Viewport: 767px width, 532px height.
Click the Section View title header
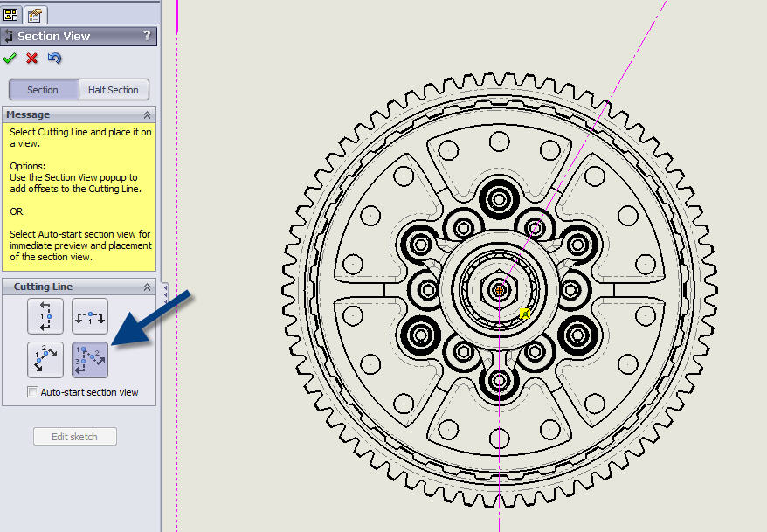pos(79,36)
